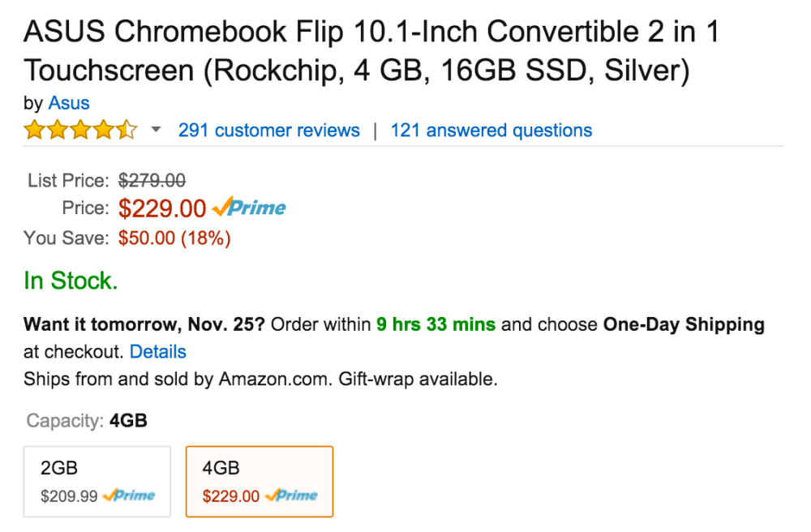This screenshot has height=532, width=811.
Task: Click the One-Day Shipping text
Action: pos(684,325)
